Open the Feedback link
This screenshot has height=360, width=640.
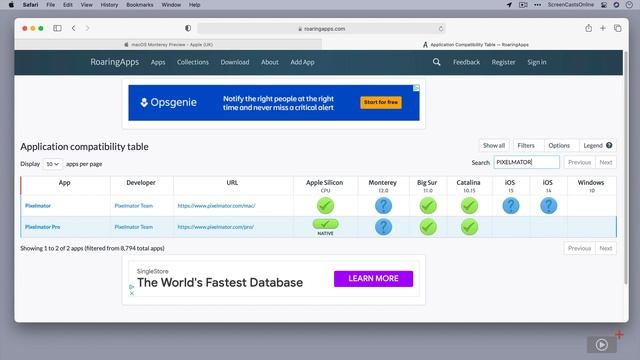click(466, 62)
